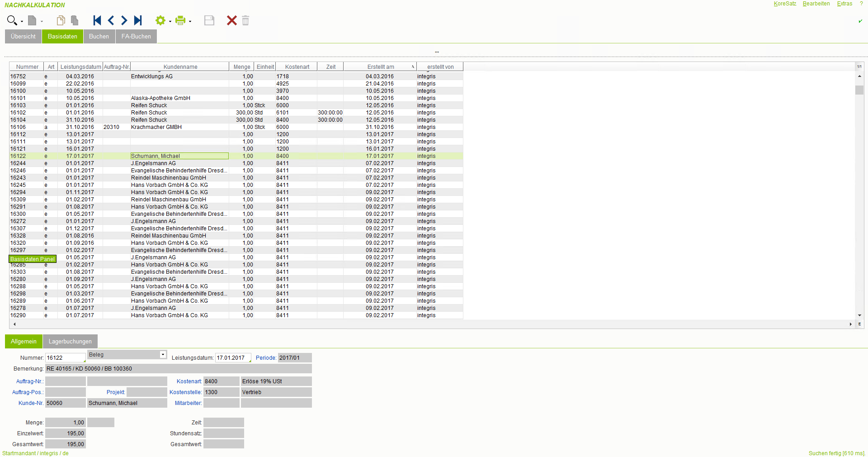
Task: Select row 16290 Hans Vorbach GmbH
Action: click(236, 315)
